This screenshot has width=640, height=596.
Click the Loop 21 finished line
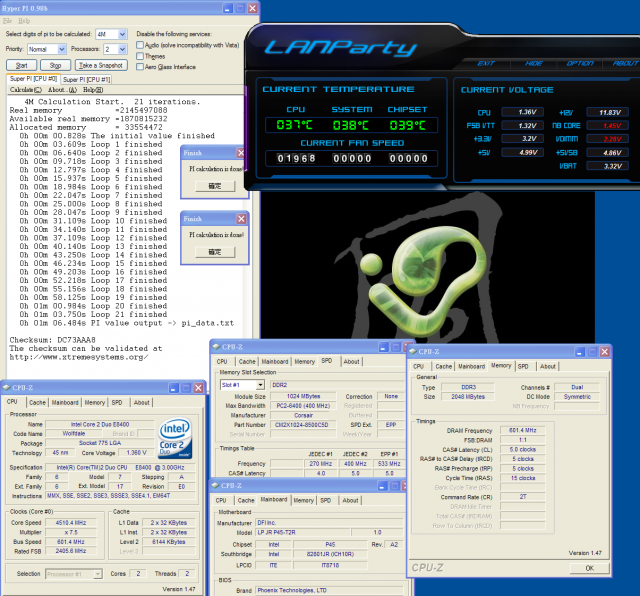pos(93,314)
